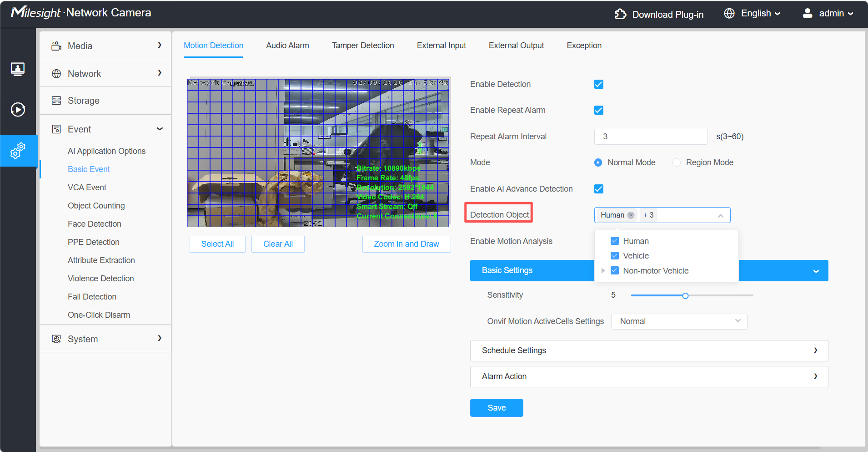This screenshot has width=868, height=452.
Task: Select the Region Mode radio button
Action: [677, 163]
